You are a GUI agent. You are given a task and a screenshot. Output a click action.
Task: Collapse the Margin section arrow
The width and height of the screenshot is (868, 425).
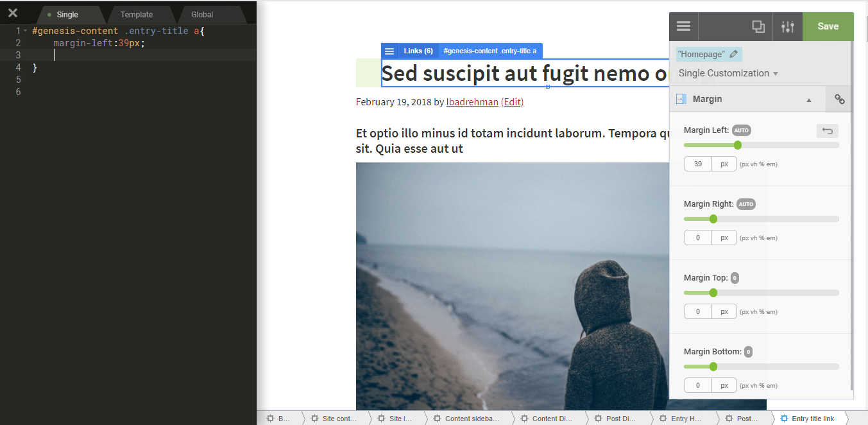point(809,100)
